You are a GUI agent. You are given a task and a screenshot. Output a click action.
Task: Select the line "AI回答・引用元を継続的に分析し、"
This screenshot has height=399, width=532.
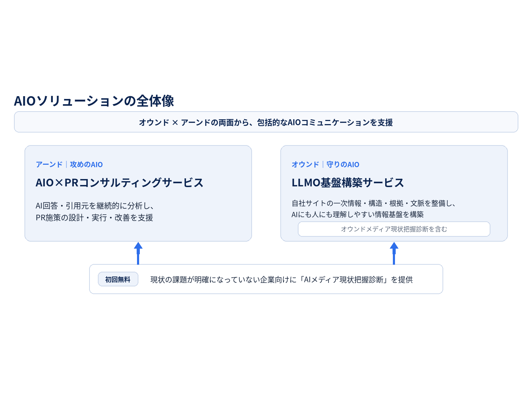(95, 206)
